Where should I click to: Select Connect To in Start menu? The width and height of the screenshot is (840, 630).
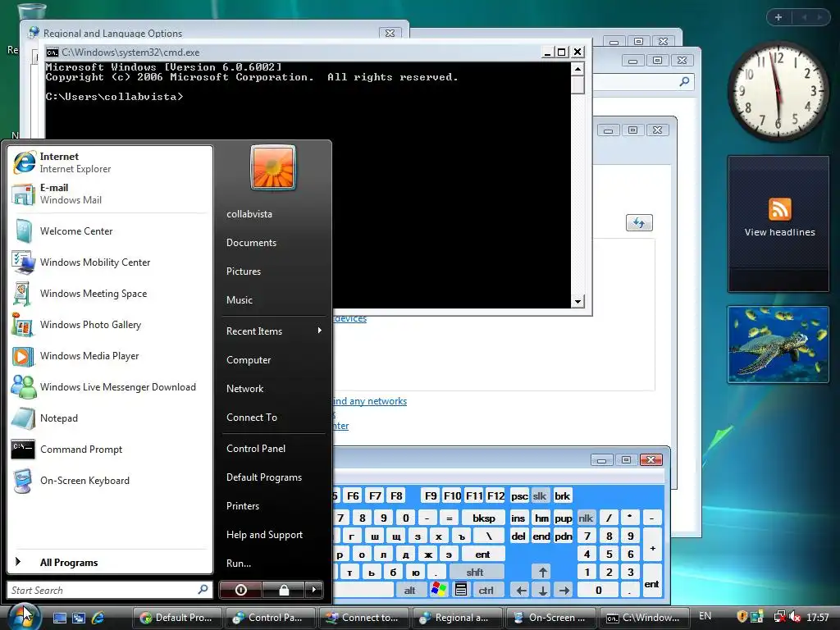(273, 418)
